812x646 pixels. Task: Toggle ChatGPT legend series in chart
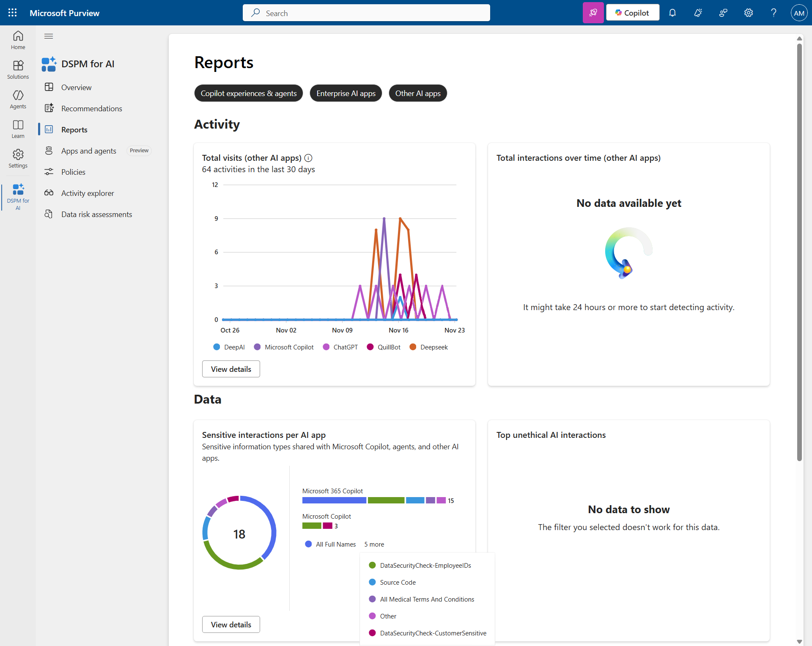340,347
